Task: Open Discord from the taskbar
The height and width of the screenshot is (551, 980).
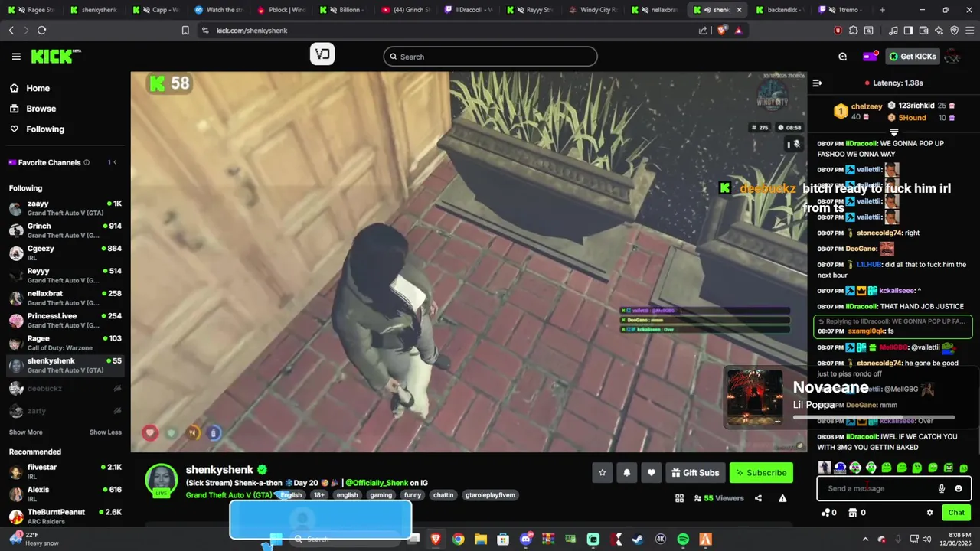Action: point(526,539)
